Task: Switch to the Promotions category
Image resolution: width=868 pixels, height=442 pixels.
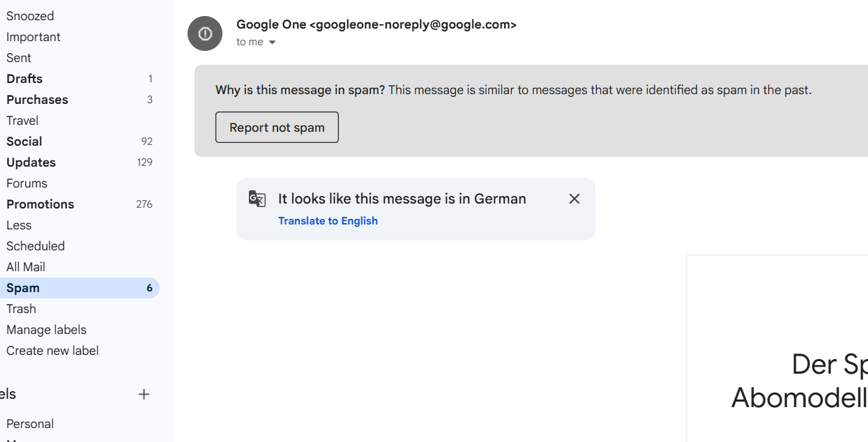Action: [40, 204]
